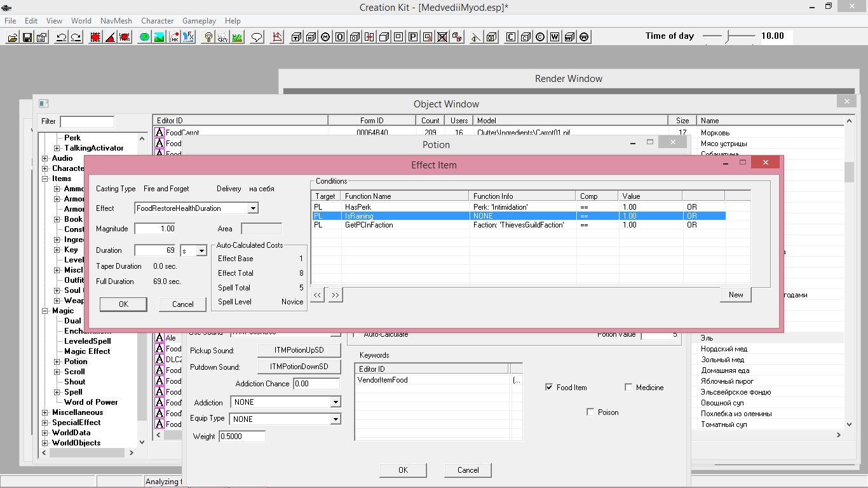Toggle the SKY toolbar icon
The height and width of the screenshot is (488, 868).
click(222, 37)
